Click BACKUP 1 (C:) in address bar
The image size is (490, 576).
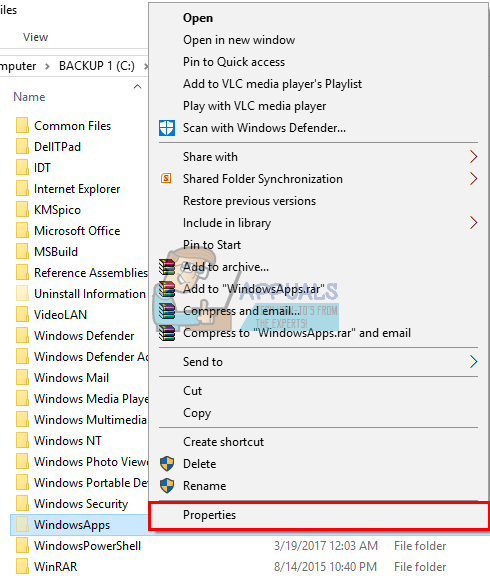click(97, 66)
